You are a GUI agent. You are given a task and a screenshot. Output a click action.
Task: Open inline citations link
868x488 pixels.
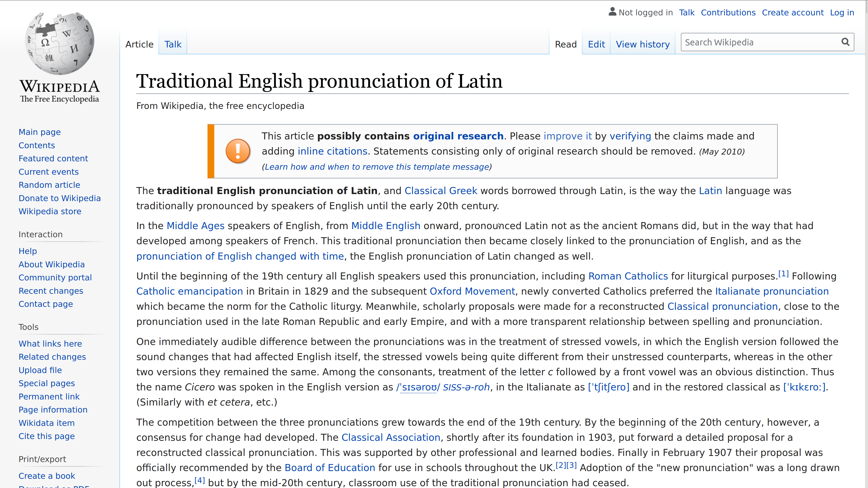(x=332, y=151)
